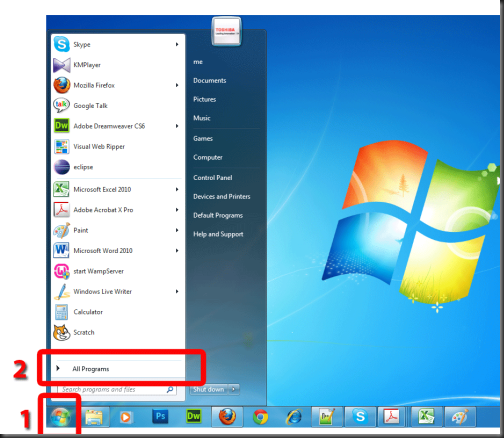Image resolution: width=504 pixels, height=438 pixels.
Task: Open Skype from the Start menu icon
Action: point(62,44)
